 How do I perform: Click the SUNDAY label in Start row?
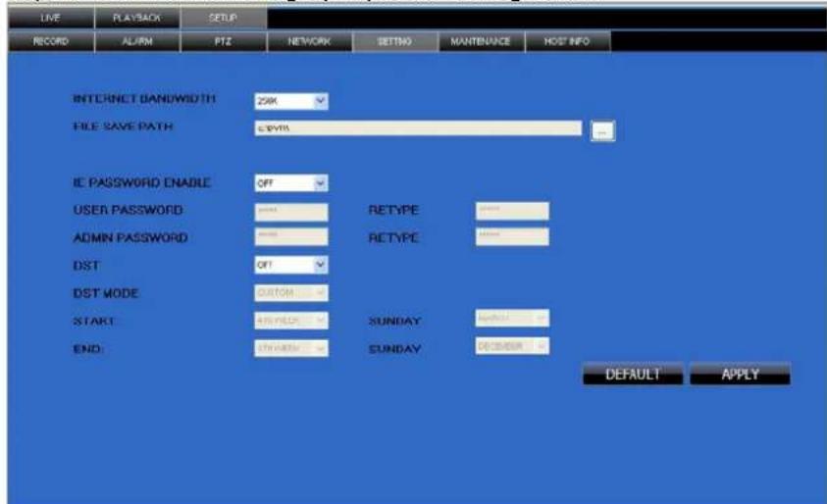[x=394, y=321]
